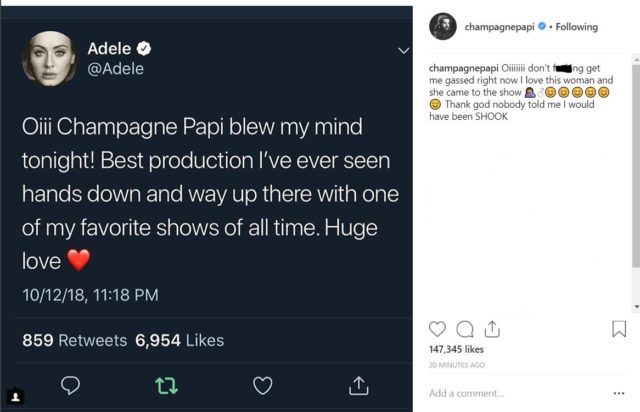The image size is (640, 412).
Task: Toggle the Following button for champagnepapi
Action: (577, 27)
